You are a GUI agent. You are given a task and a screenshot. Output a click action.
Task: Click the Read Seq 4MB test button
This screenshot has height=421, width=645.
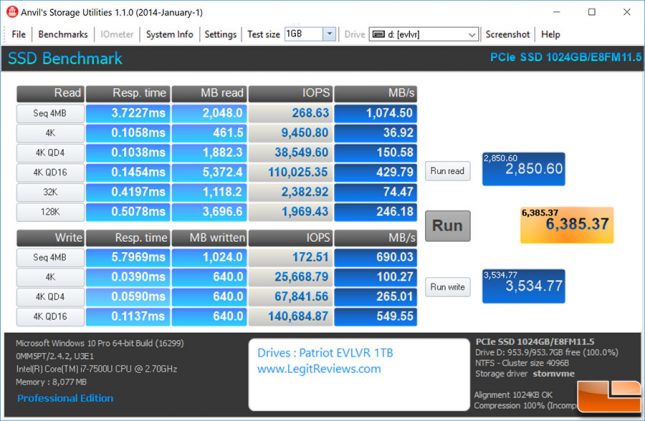coord(50,113)
